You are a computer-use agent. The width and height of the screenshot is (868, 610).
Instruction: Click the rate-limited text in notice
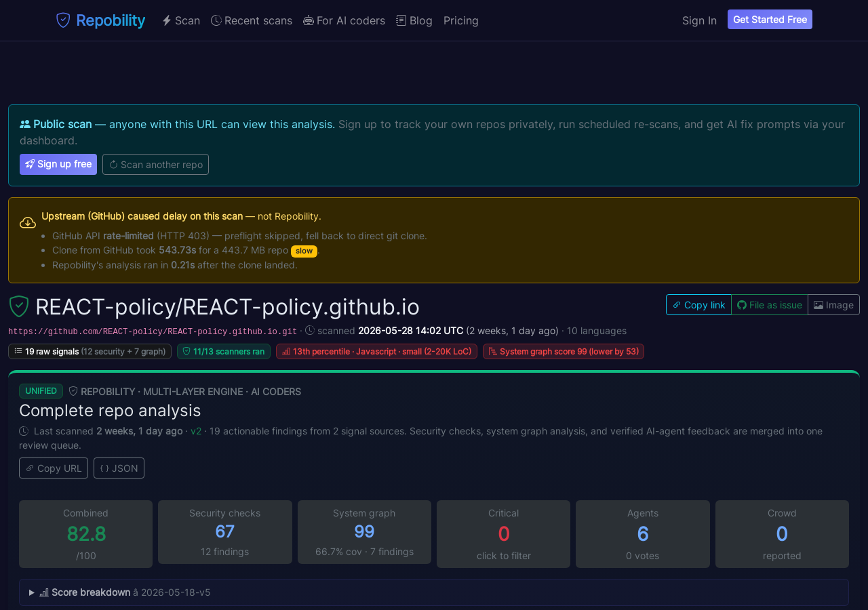[128, 236]
